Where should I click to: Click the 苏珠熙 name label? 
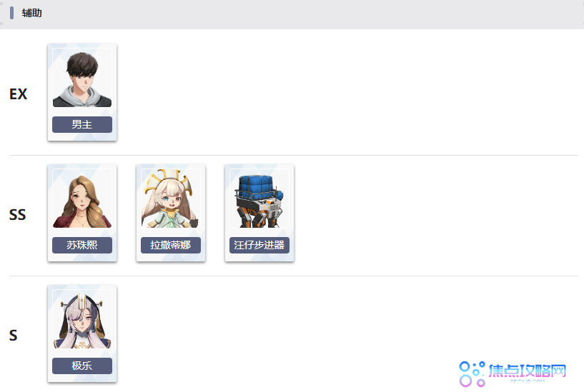coord(82,245)
